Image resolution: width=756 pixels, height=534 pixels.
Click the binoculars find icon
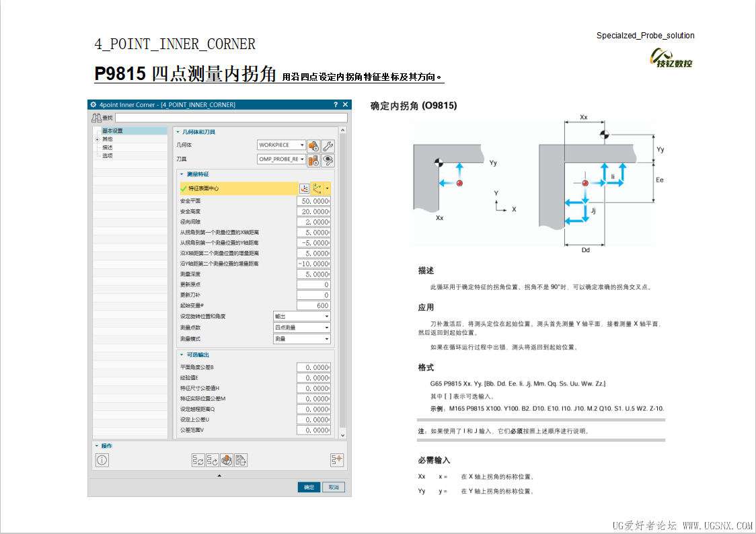click(x=96, y=118)
